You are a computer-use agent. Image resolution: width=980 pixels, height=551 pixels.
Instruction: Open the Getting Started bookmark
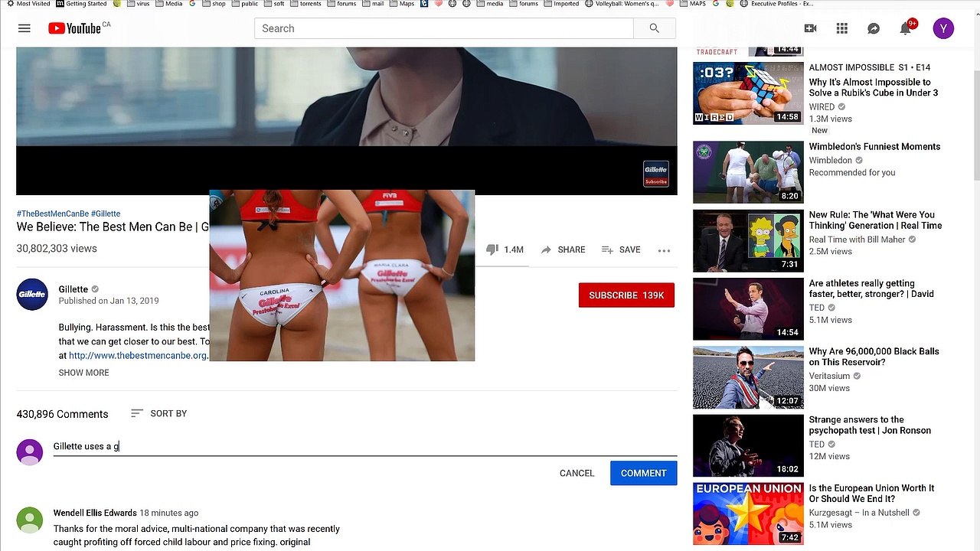pos(81,4)
